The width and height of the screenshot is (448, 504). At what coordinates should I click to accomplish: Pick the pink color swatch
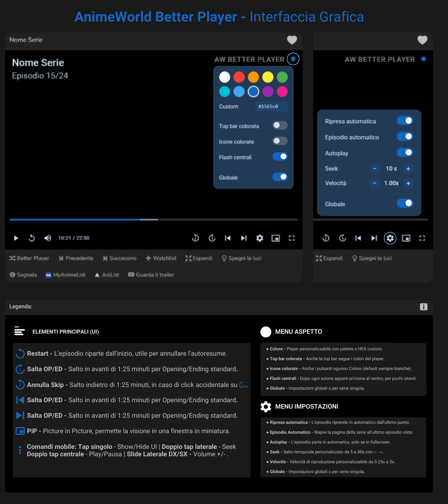282,91
